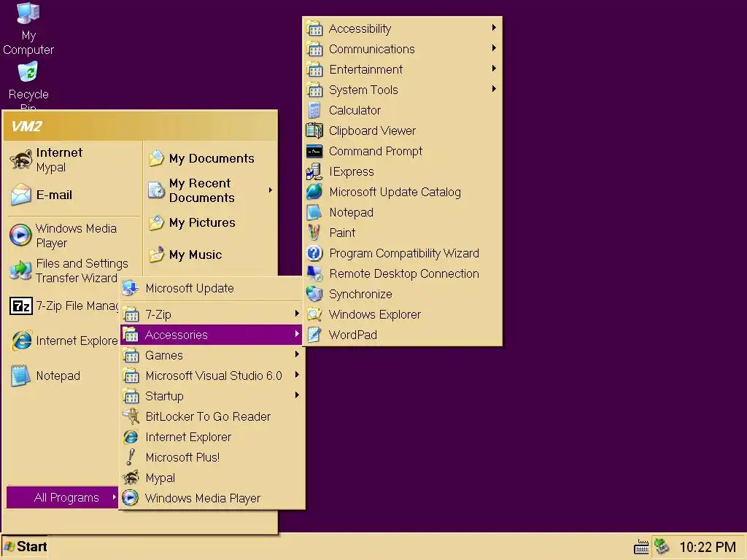
Task: Click "Communications" label
Action: tap(371, 49)
